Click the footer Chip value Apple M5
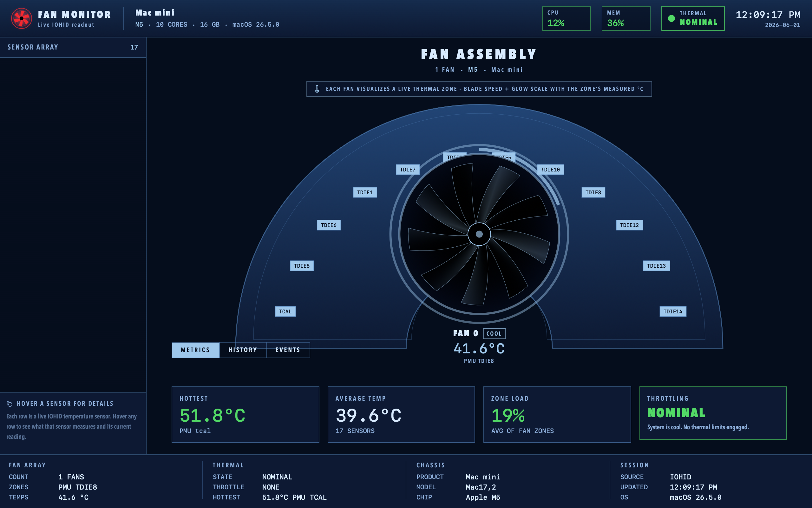This screenshot has width=812, height=508. pos(483,497)
